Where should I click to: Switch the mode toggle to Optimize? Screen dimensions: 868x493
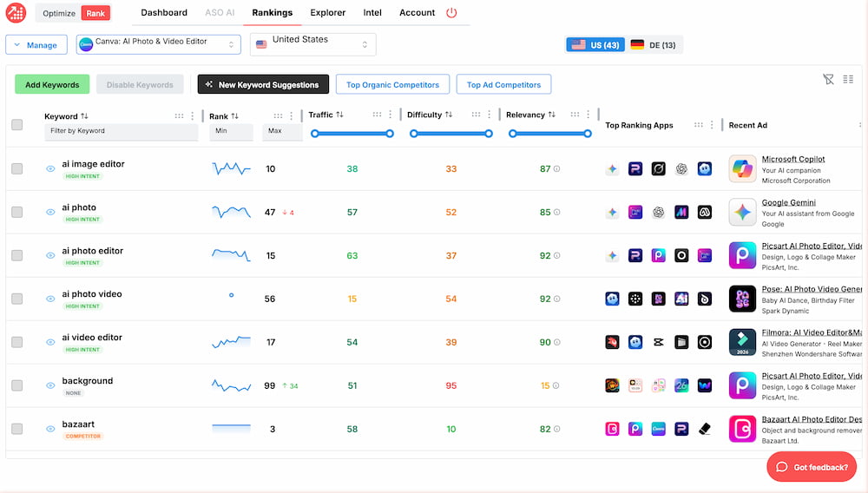59,13
